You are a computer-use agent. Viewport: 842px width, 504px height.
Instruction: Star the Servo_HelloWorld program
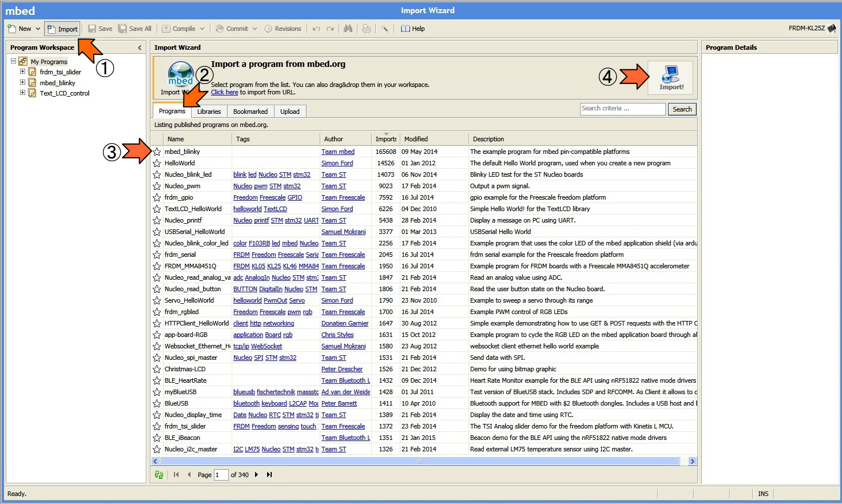(x=157, y=300)
